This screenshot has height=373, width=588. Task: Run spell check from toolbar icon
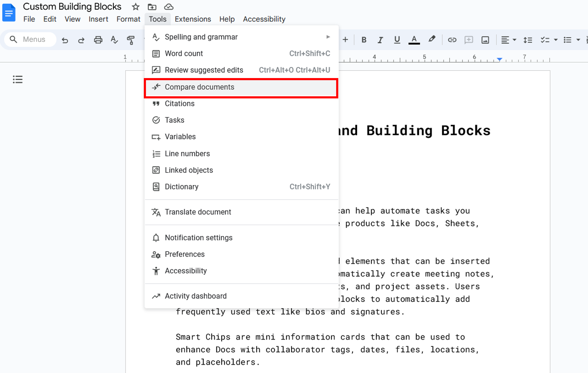(114, 40)
